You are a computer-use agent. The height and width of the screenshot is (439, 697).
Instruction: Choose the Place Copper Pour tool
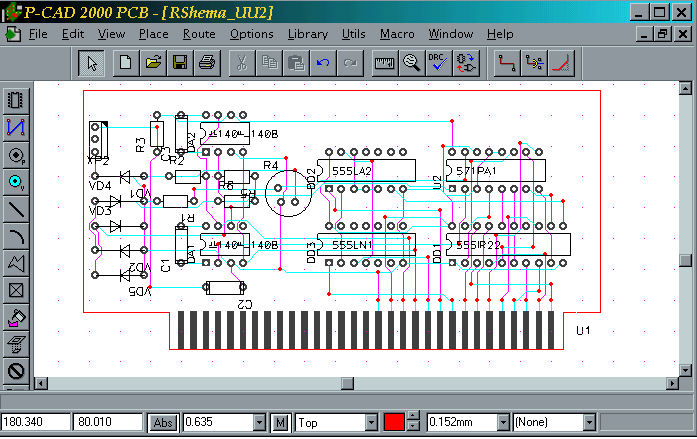click(x=16, y=317)
